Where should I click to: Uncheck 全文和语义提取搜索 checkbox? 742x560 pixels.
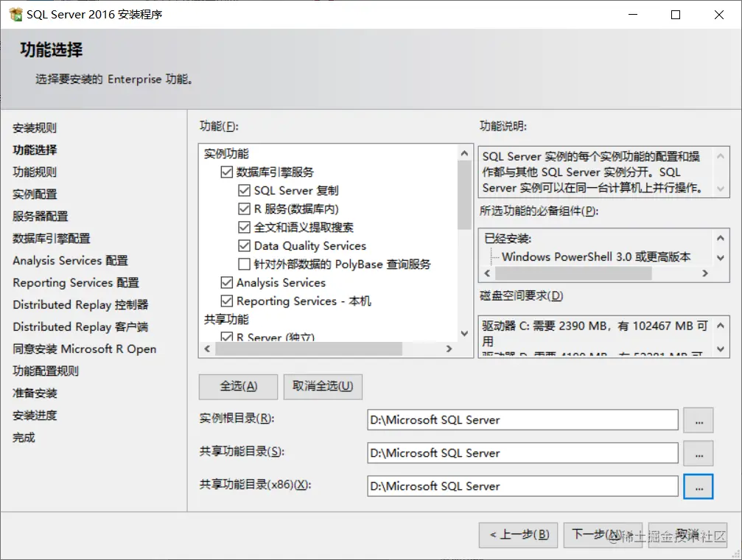244,227
